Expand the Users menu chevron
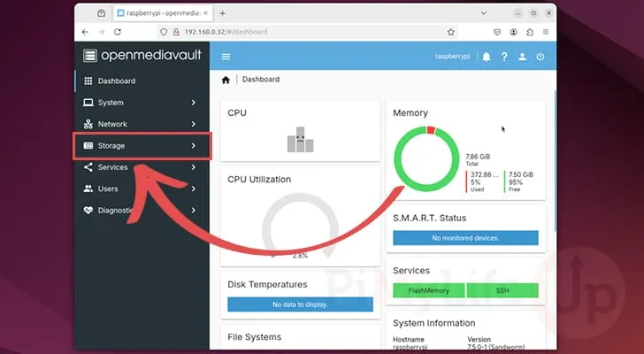644x354 pixels. pos(194,189)
